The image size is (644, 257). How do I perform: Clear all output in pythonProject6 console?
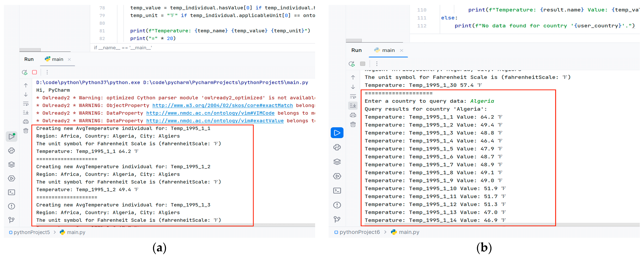click(353, 124)
